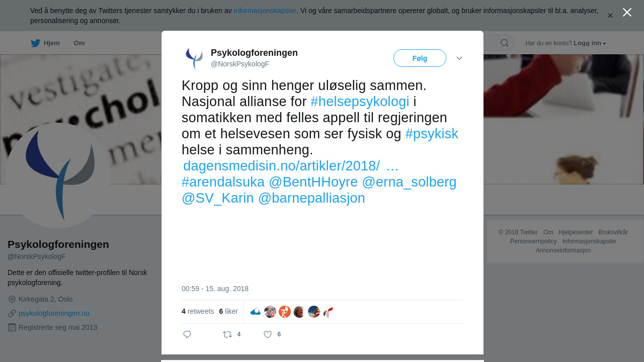Retweet using the retweet arrows icon
Image resolution: width=644 pixels, height=362 pixels.
coord(227,334)
